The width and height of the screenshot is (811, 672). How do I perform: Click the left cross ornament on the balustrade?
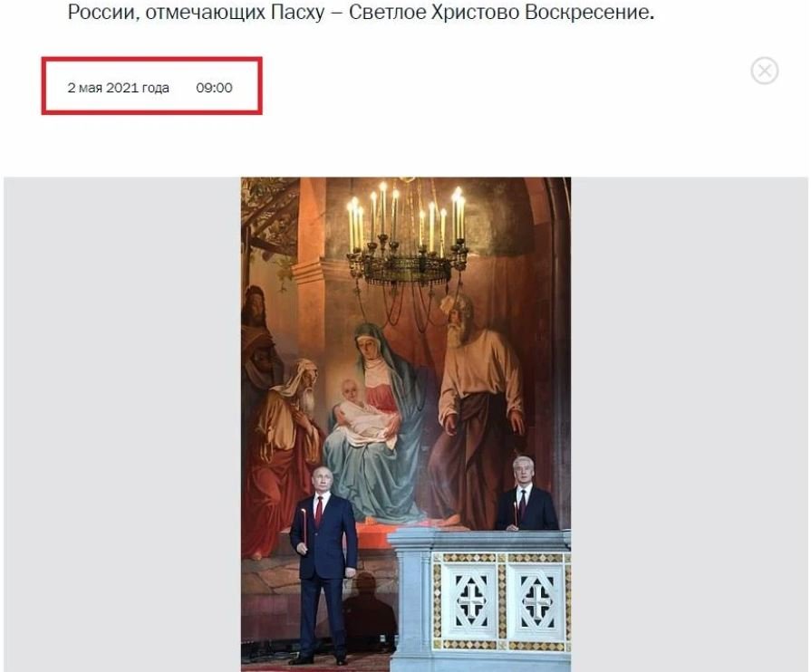click(471, 600)
